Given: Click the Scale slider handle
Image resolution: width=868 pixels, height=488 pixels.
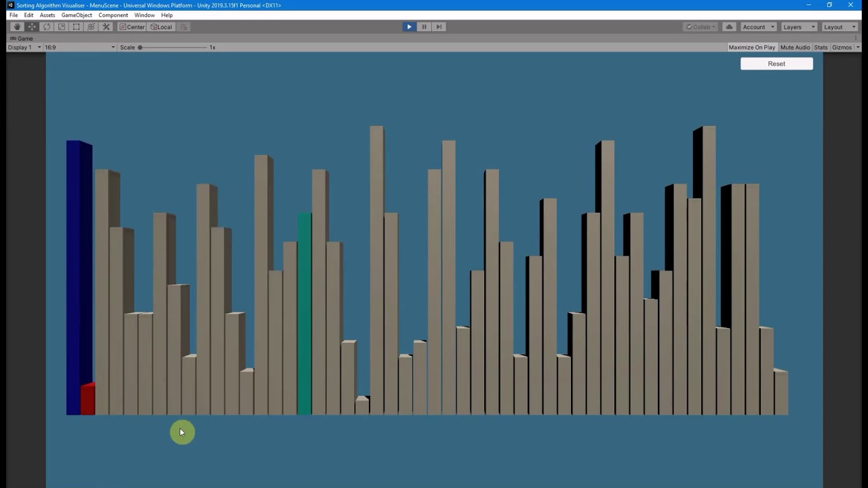Looking at the screenshot, I should [x=140, y=47].
